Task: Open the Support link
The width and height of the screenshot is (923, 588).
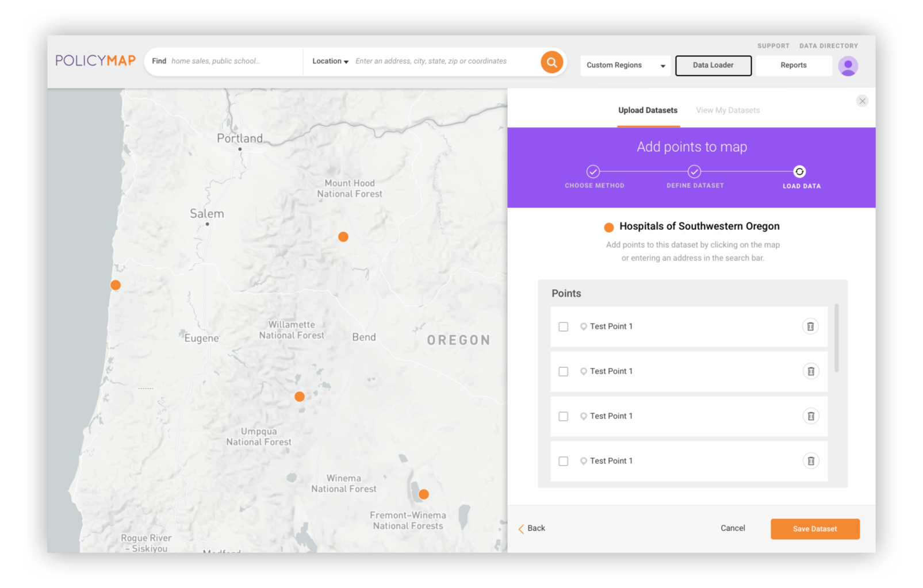Action: (x=773, y=46)
